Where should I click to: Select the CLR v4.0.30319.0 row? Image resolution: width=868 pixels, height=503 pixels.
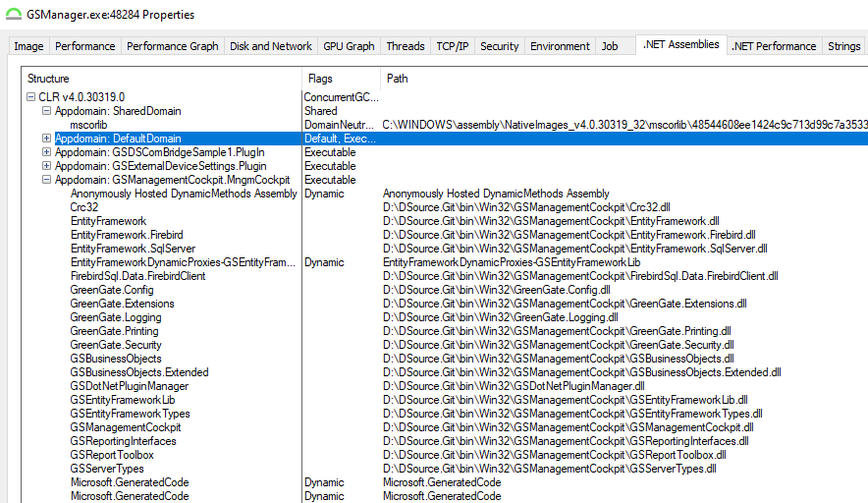click(x=81, y=97)
